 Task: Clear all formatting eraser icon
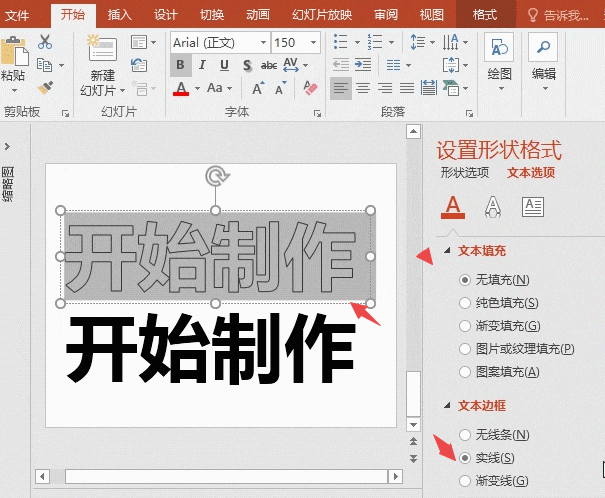coord(310,88)
